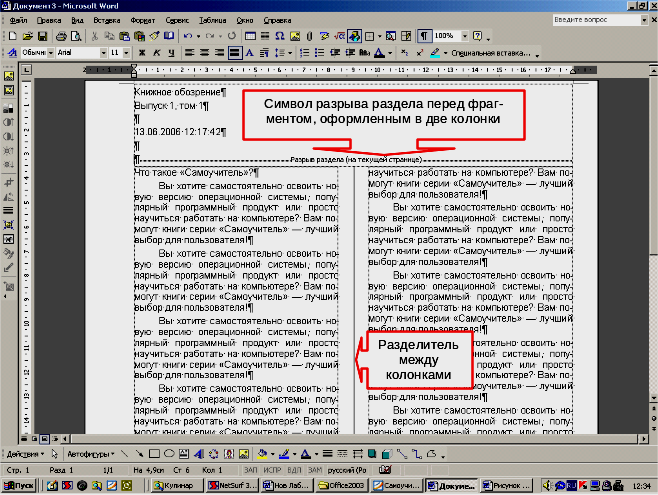Cut the selection with the scissors icon
The image size is (658, 495).
pos(95,36)
